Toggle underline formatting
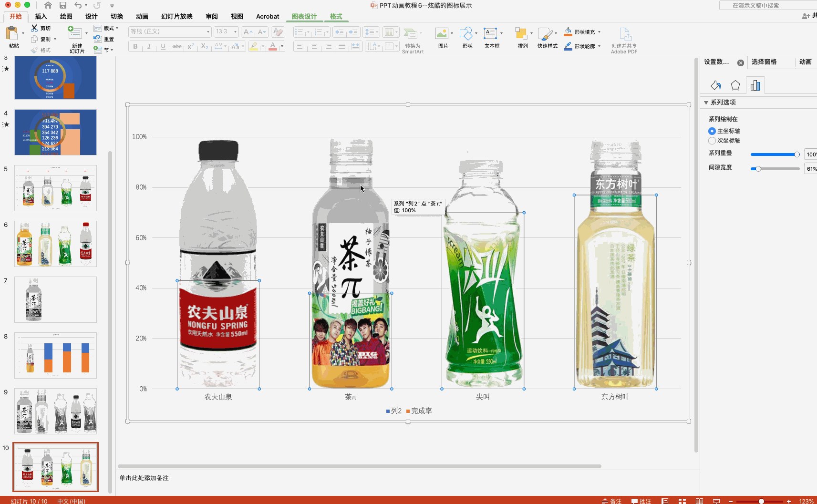The width and height of the screenshot is (817, 504). (x=163, y=46)
